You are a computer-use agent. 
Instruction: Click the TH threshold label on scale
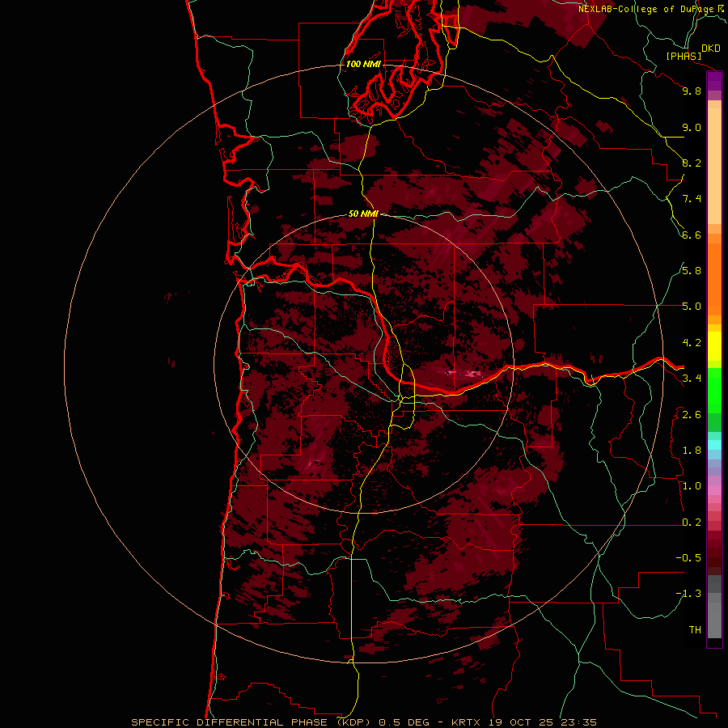click(695, 630)
